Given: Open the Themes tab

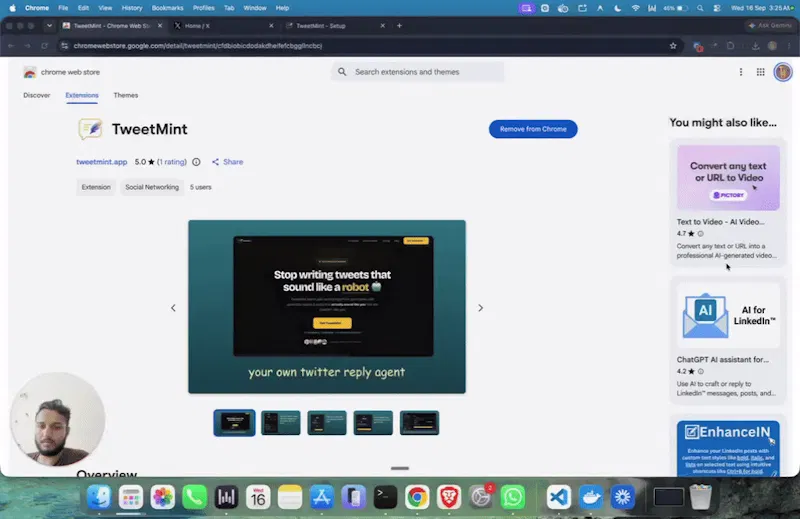Looking at the screenshot, I should (x=126, y=95).
